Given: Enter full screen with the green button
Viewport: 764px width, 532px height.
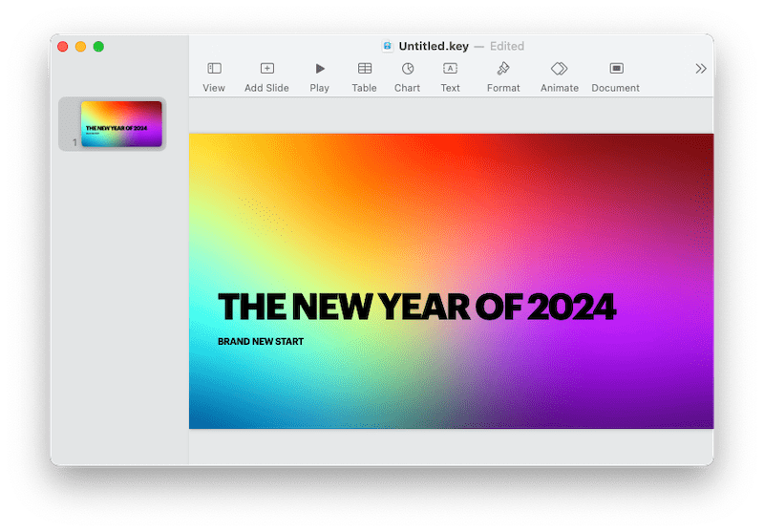Looking at the screenshot, I should [x=98, y=47].
